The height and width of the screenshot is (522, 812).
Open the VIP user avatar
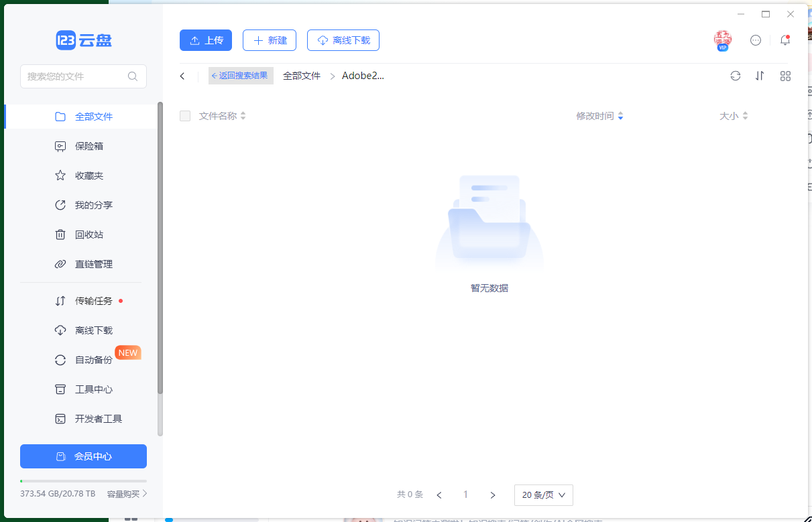[723, 40]
